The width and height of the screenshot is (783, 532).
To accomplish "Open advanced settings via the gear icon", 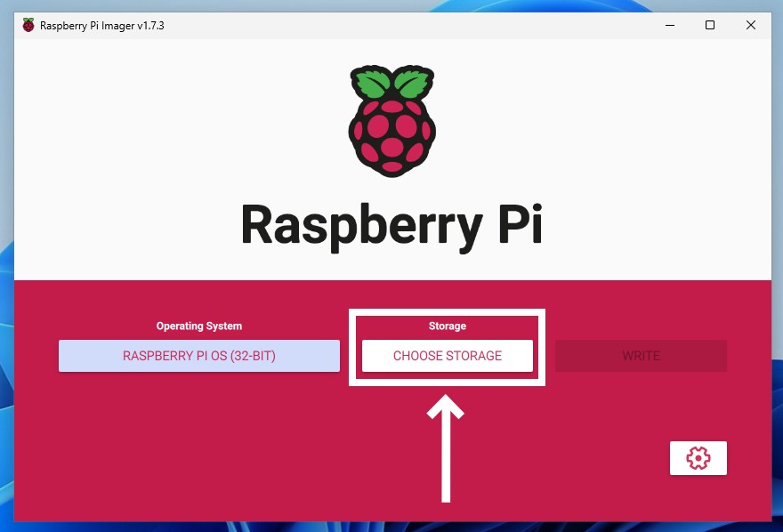I will coord(698,457).
